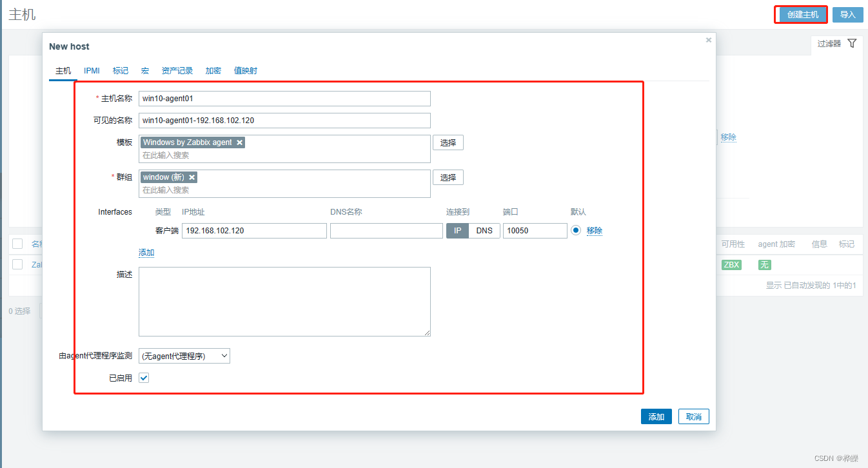Click the empty DNS名称 field
This screenshot has height=468, width=868.
(x=386, y=231)
